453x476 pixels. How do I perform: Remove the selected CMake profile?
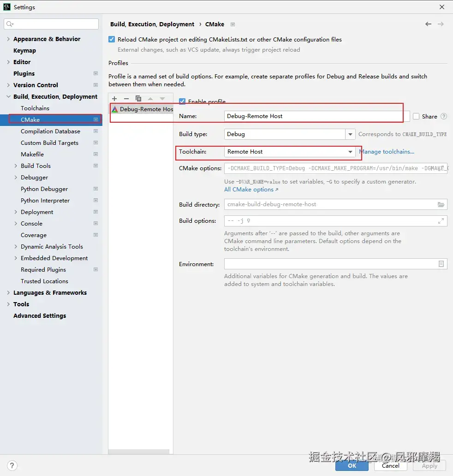click(x=126, y=99)
